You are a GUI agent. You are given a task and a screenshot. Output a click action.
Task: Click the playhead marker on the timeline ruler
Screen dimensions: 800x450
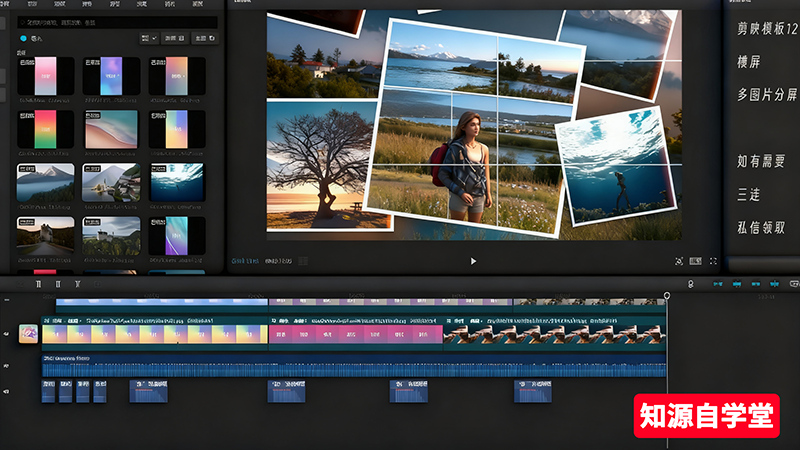coord(667,295)
